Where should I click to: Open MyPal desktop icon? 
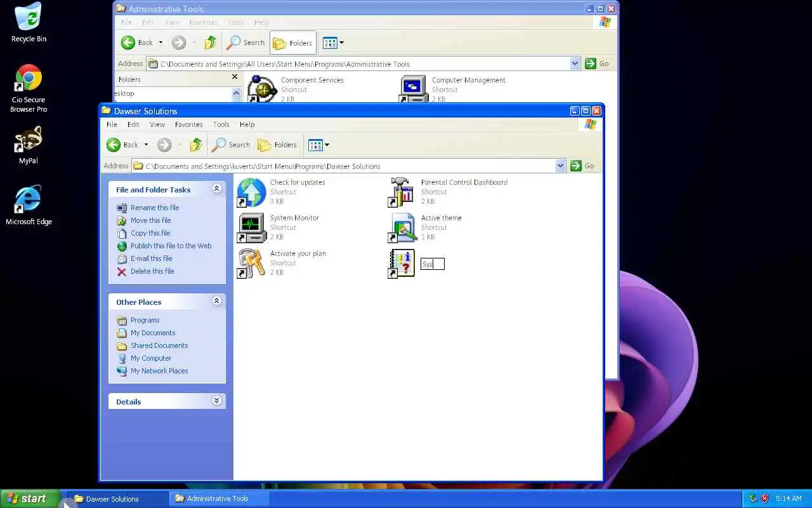pos(29,145)
